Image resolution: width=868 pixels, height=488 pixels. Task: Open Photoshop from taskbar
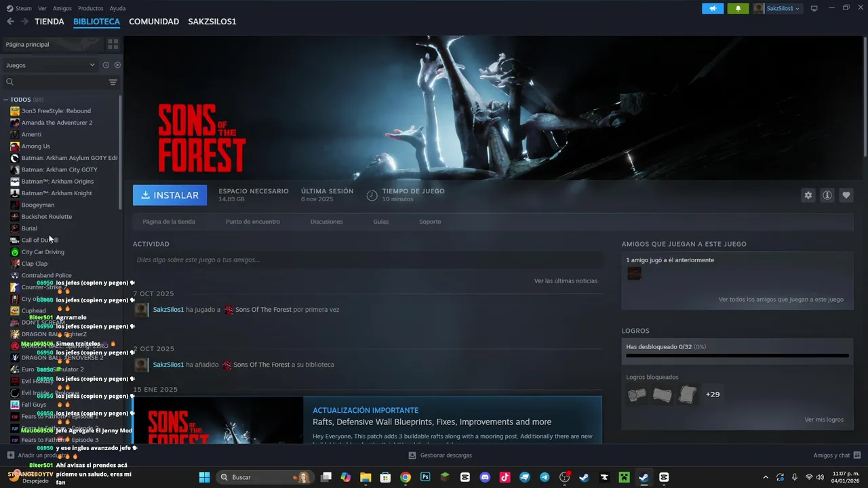point(425,477)
